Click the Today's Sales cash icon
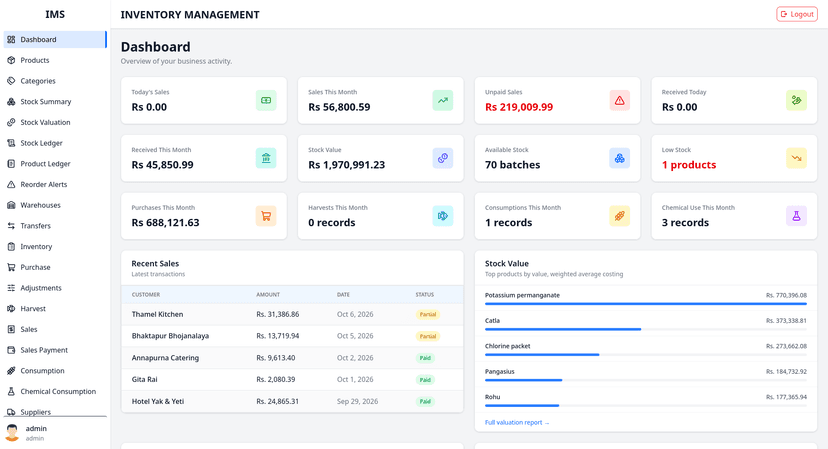828x449 pixels. pos(266,100)
